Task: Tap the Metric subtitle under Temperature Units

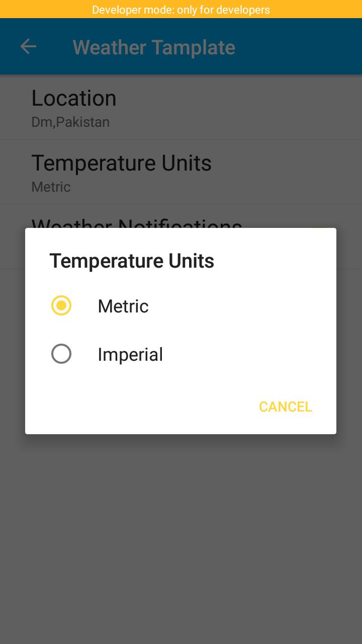Action: 51,187
